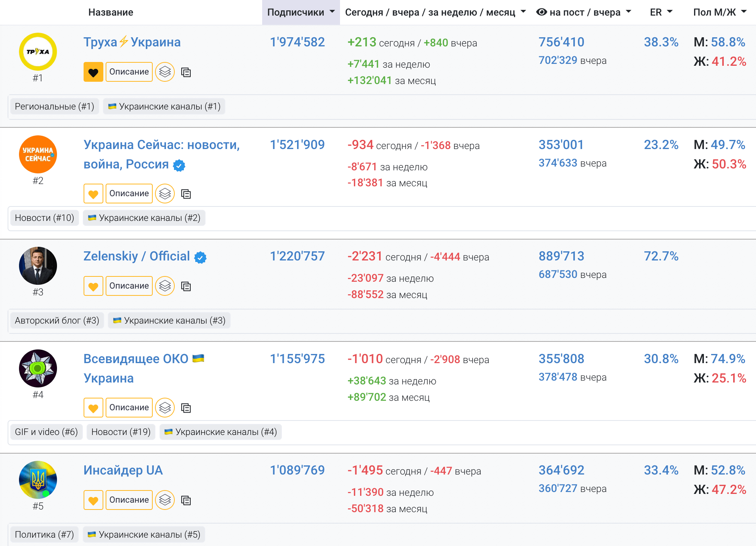Open Украина Сейчас: новости, война, Россия link

click(x=161, y=154)
